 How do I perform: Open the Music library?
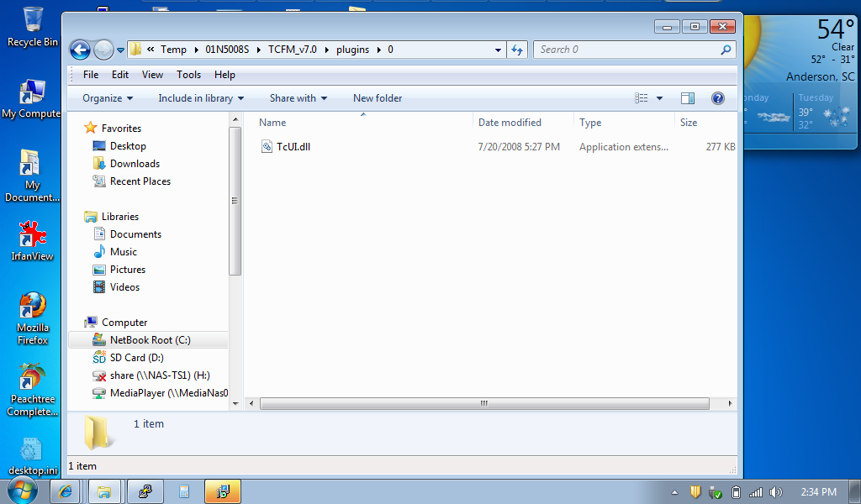click(x=123, y=252)
